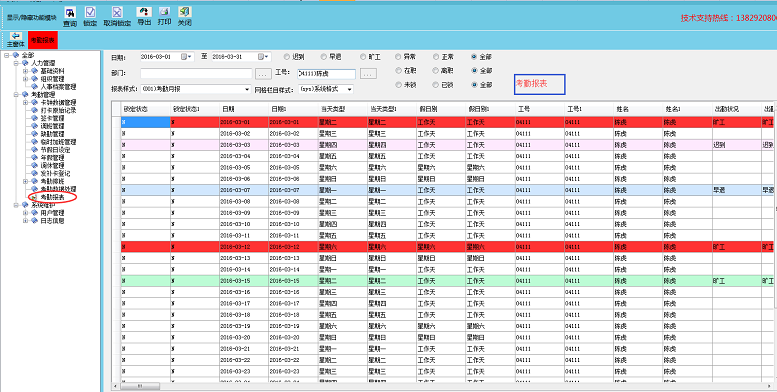
Task: Select the 早退 radio button
Action: point(324,57)
